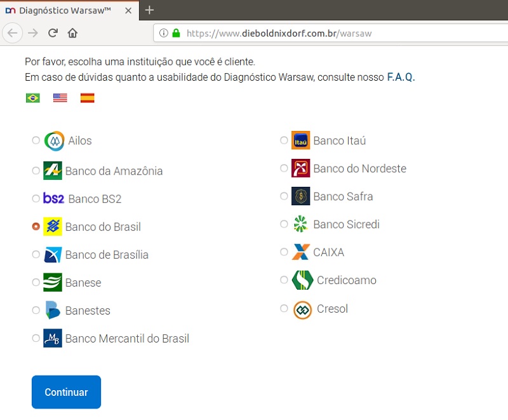Click the 'Banco do Nordeste' label text
The height and width of the screenshot is (420, 508).
(360, 168)
